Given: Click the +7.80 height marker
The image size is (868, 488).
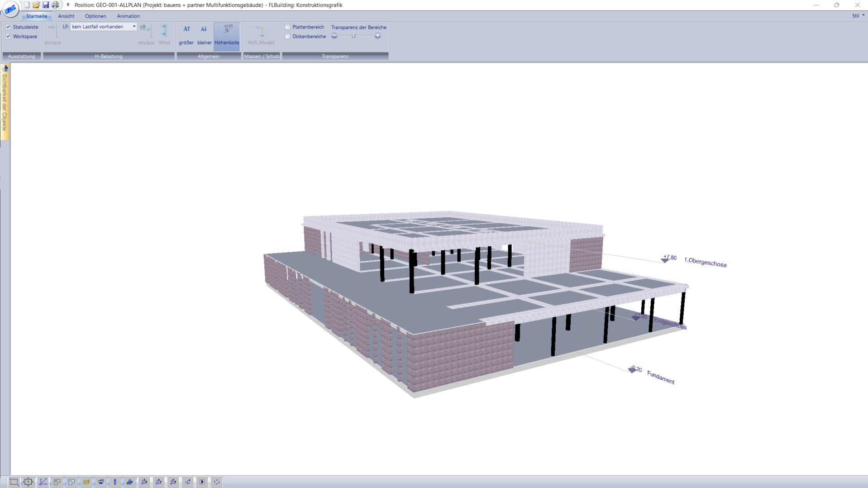Looking at the screenshot, I should pyautogui.click(x=669, y=258).
